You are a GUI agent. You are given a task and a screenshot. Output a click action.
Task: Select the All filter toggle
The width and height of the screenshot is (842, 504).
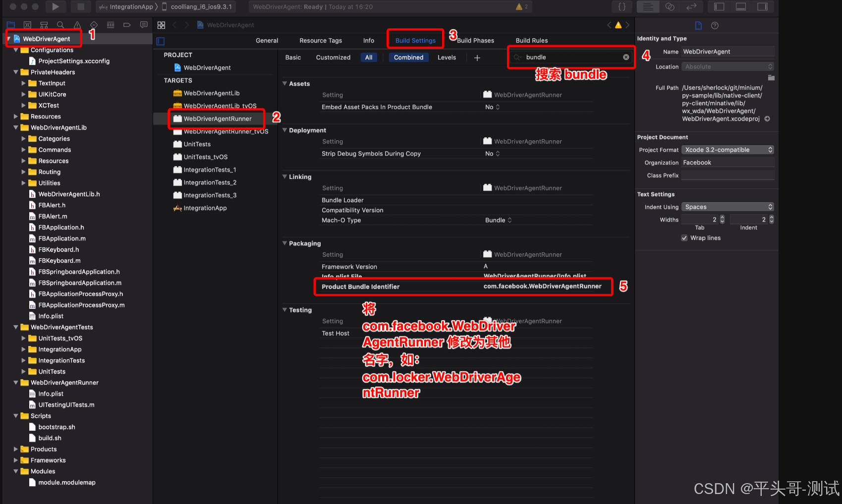[369, 57]
